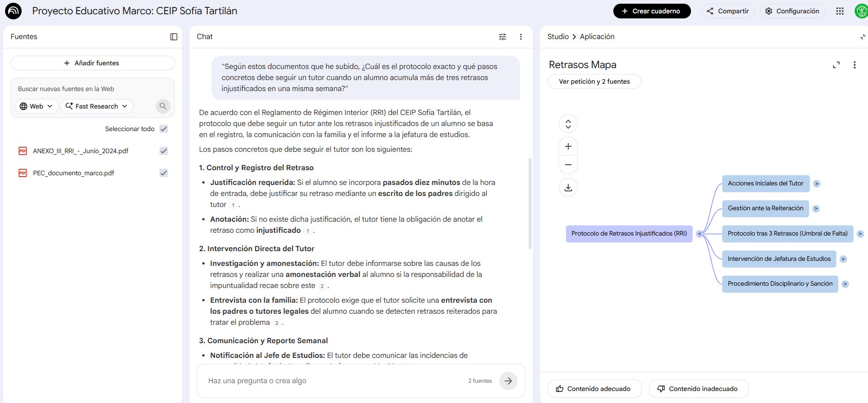
Task: Uncheck PEC_documento_marco.pdf source
Action: (164, 173)
